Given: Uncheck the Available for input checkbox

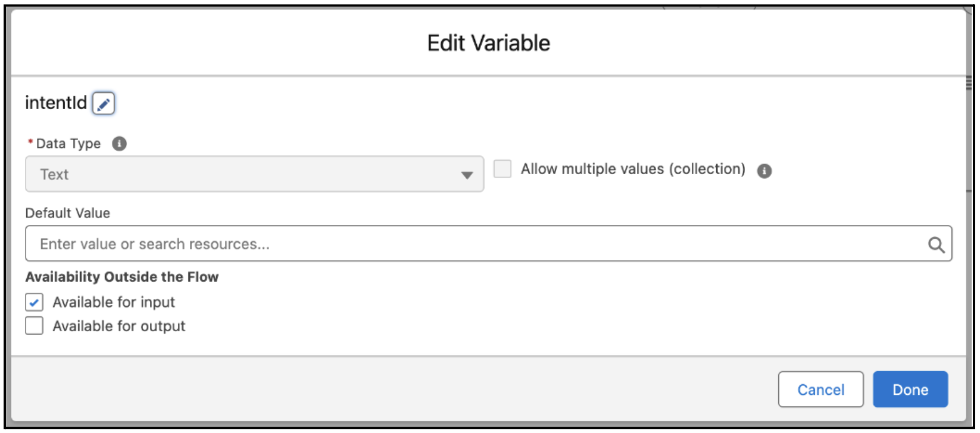Looking at the screenshot, I should click(34, 302).
